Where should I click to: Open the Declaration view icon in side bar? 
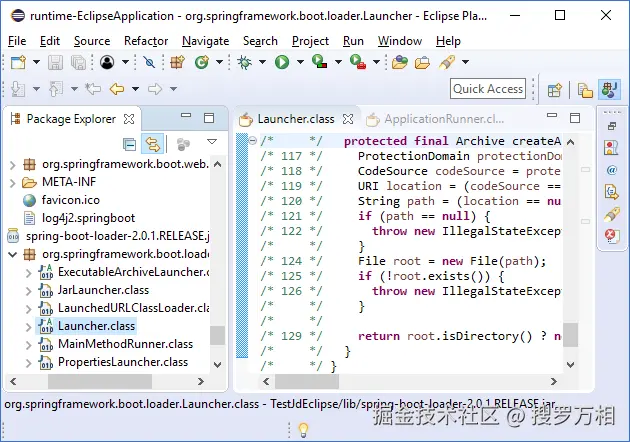612,192
